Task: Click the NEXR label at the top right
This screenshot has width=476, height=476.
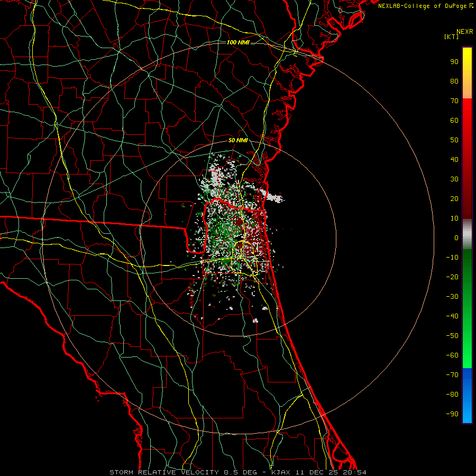Action: 465,32
